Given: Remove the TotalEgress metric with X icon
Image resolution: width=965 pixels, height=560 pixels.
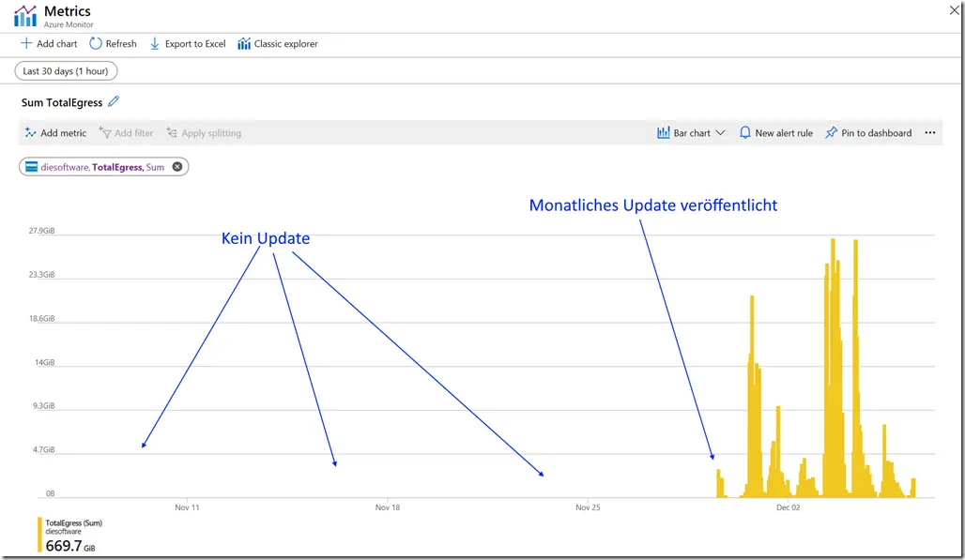Looking at the screenshot, I should point(177,167).
